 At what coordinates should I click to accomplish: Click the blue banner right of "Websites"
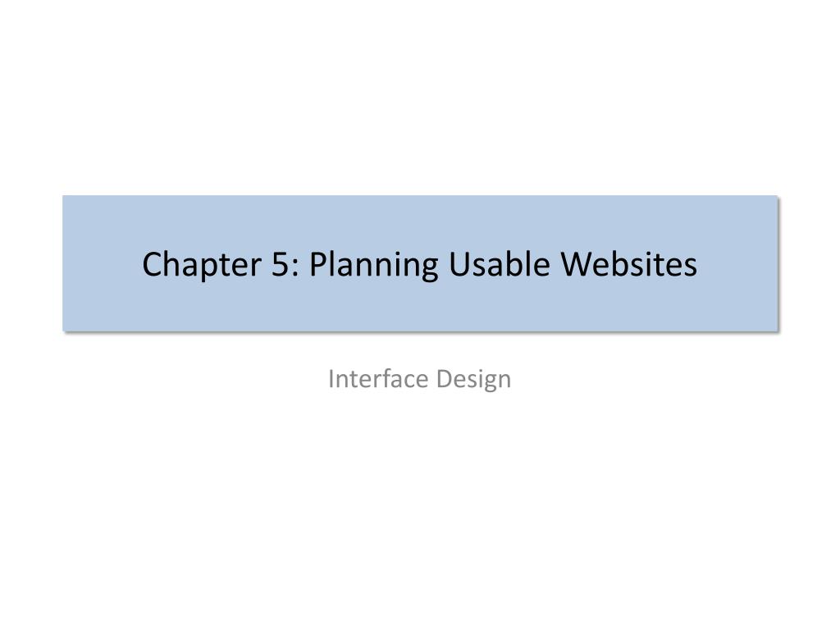[x=737, y=263]
